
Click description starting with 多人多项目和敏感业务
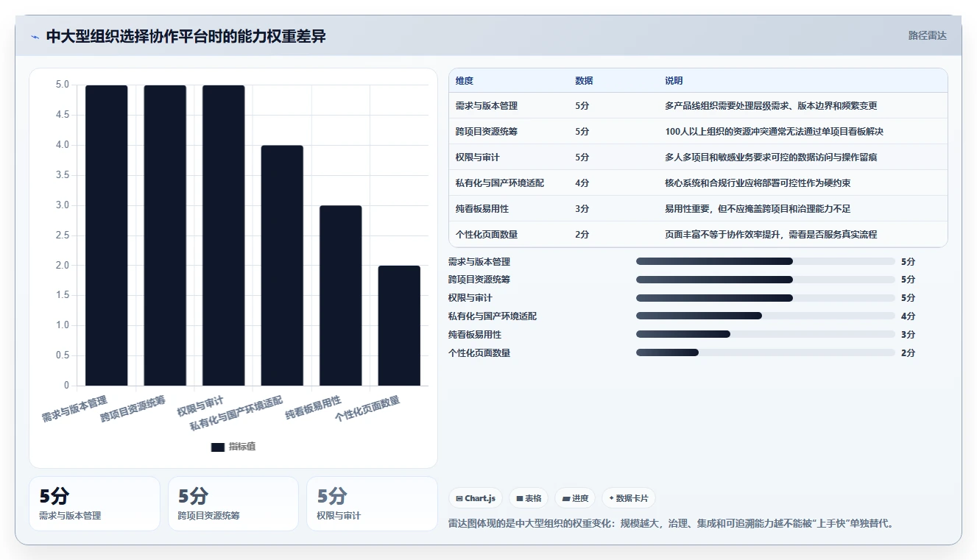(x=771, y=157)
